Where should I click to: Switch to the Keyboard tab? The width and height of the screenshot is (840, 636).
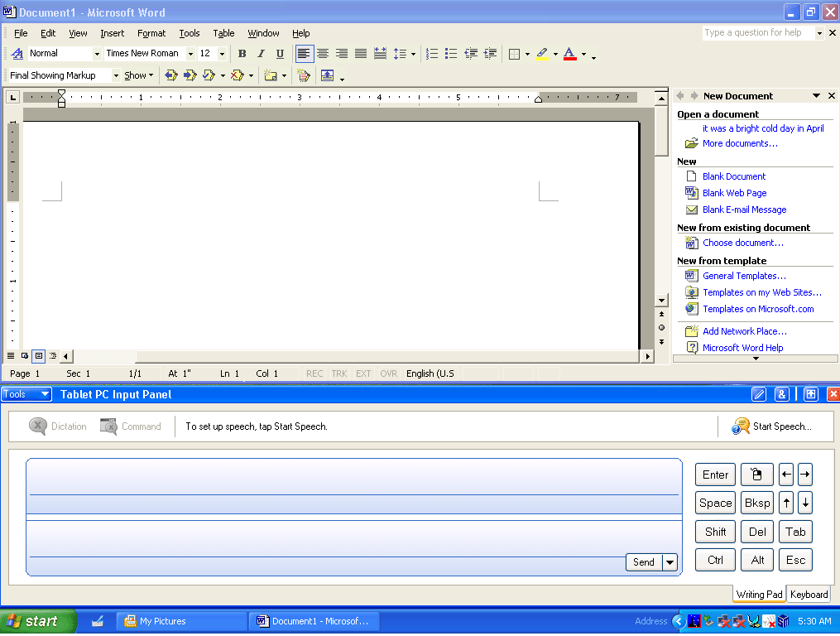(809, 594)
